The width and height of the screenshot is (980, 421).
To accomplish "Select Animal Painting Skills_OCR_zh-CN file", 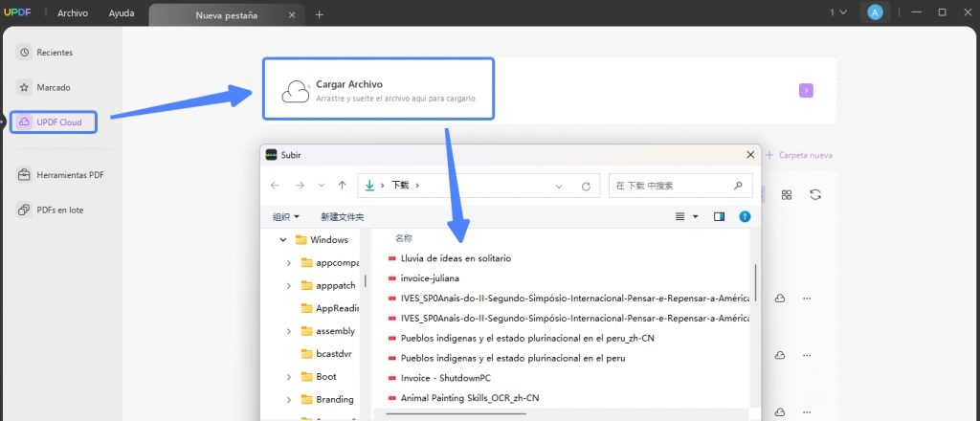I will [464, 398].
